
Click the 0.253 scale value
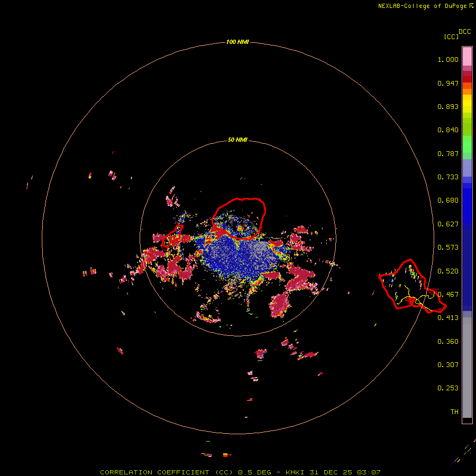[x=448, y=388]
